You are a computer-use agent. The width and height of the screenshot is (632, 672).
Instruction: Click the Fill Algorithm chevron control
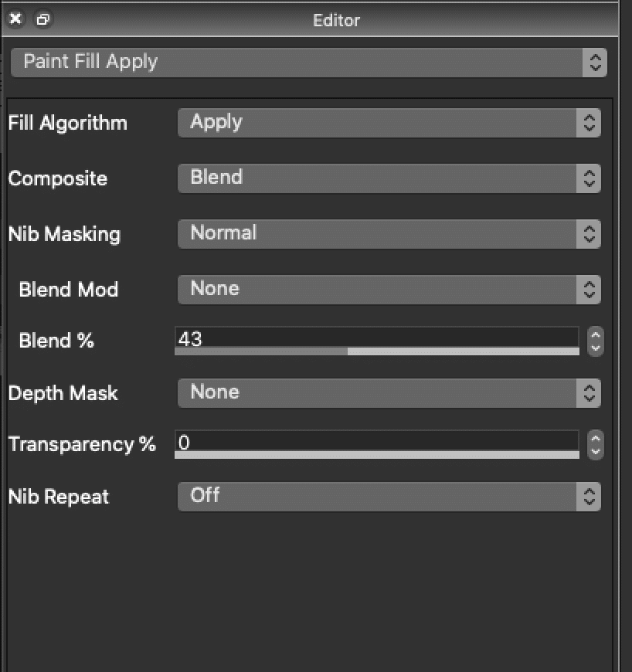pyautogui.click(x=590, y=122)
